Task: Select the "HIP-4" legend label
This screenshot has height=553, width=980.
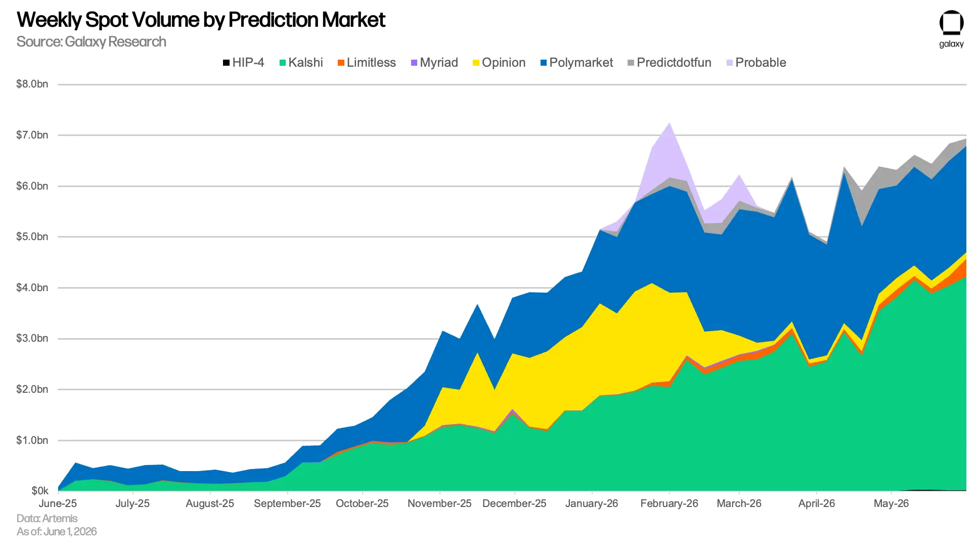Action: [248, 63]
